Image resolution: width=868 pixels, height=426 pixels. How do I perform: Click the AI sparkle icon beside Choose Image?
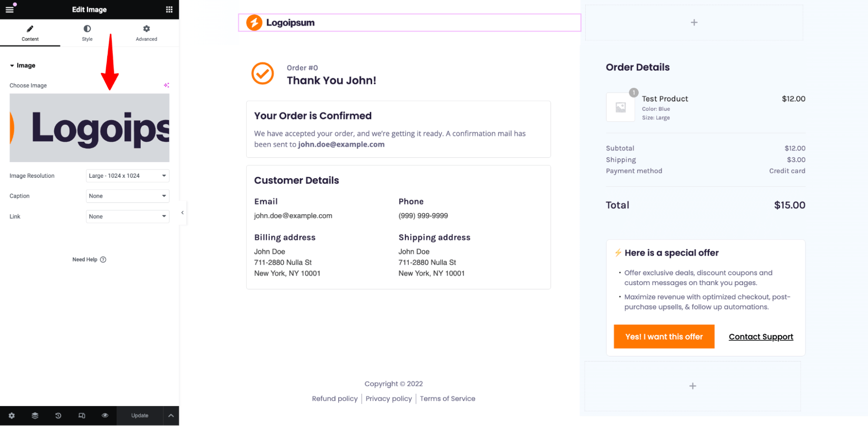(x=166, y=85)
